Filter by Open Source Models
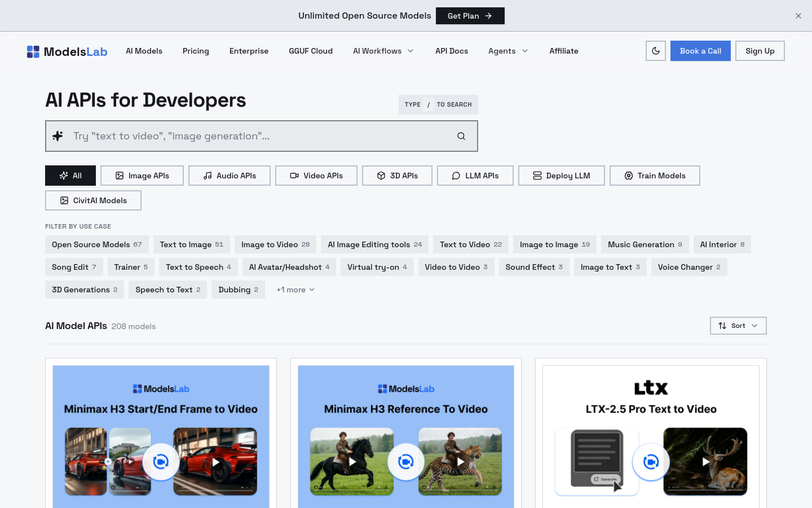The height and width of the screenshot is (508, 812). [97, 244]
